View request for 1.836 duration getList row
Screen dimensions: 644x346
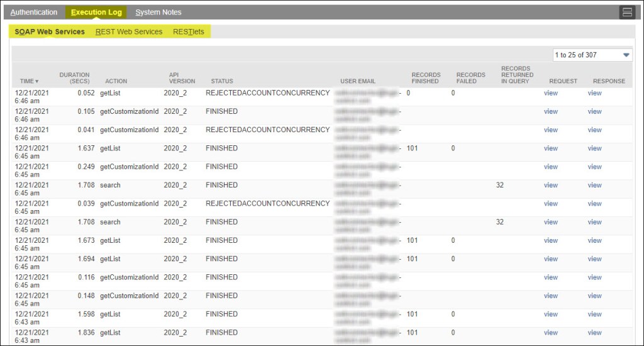point(551,333)
